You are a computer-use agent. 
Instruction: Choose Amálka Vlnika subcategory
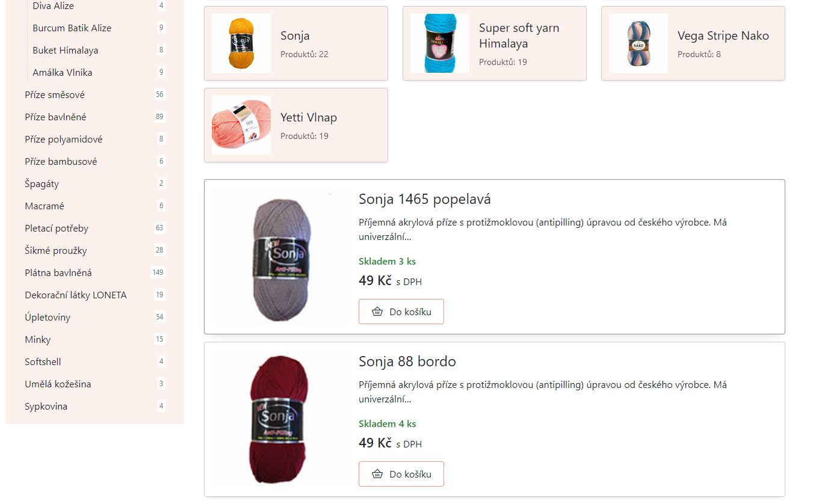pyautogui.click(x=63, y=72)
